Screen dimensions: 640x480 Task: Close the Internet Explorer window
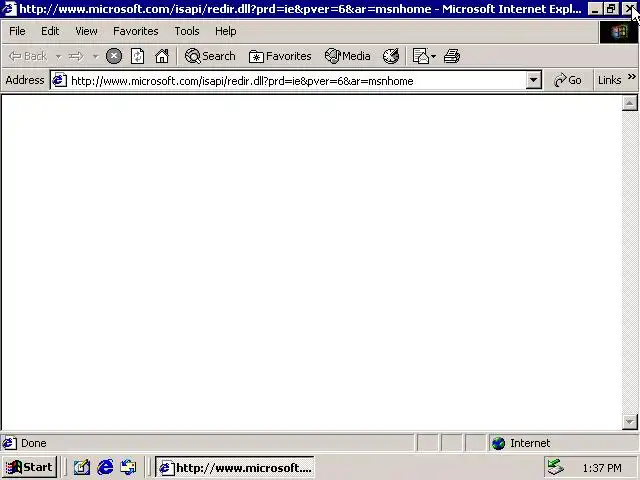629,9
